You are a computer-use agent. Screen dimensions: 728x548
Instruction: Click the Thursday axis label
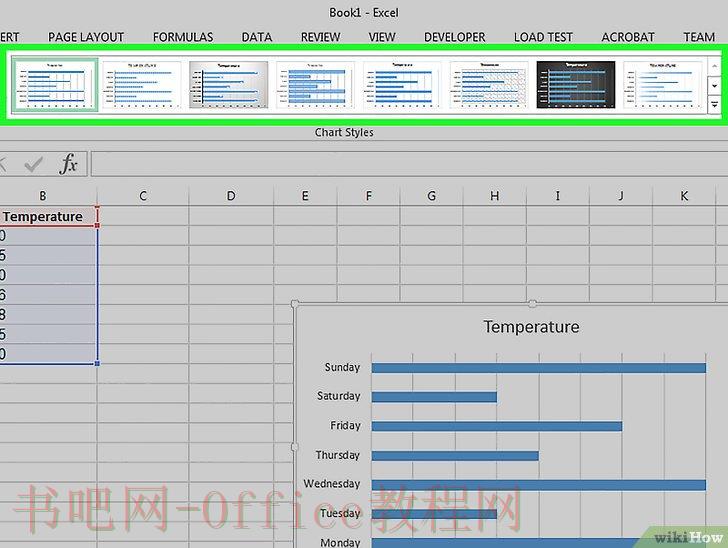click(x=338, y=455)
